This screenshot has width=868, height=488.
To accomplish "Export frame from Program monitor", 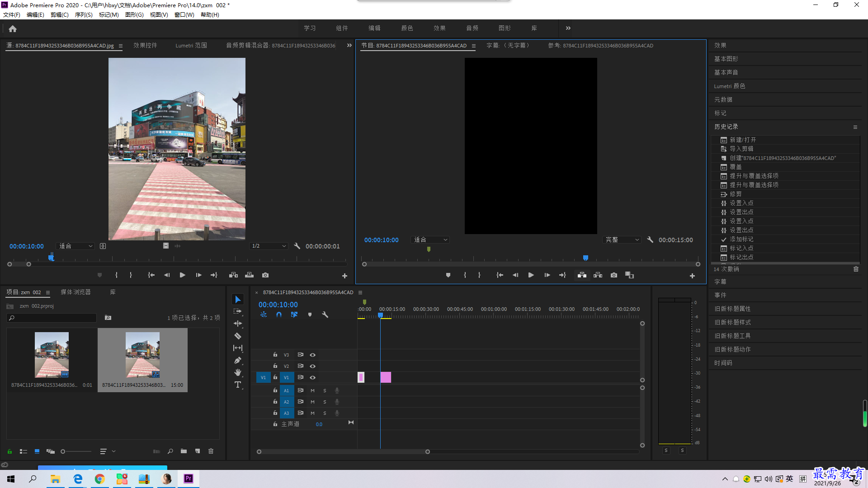I will coord(614,275).
